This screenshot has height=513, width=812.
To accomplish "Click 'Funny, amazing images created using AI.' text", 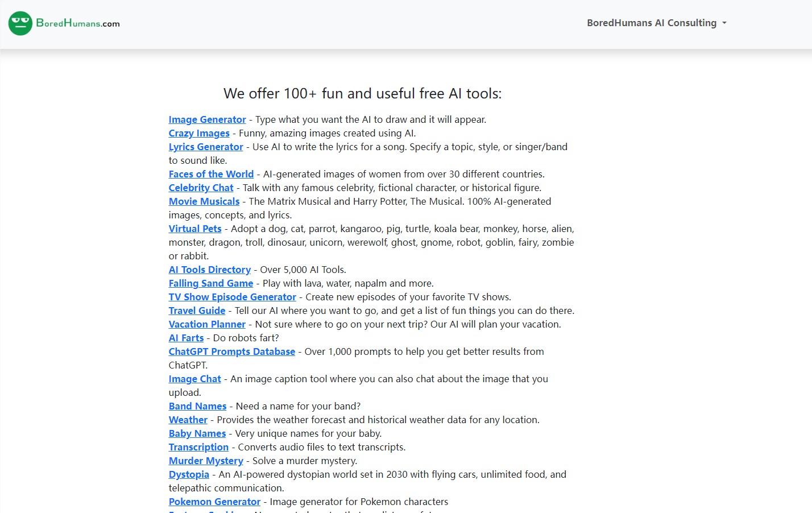I will click(328, 133).
